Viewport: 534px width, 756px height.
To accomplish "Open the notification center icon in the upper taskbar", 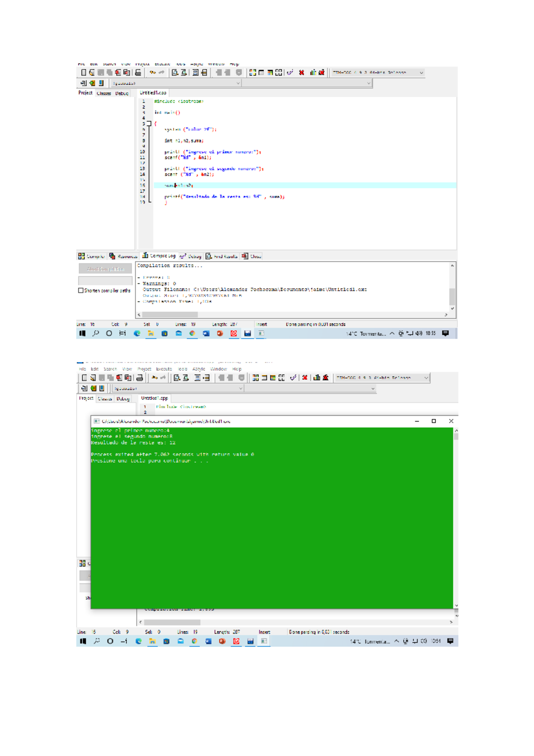I will coord(445,333).
